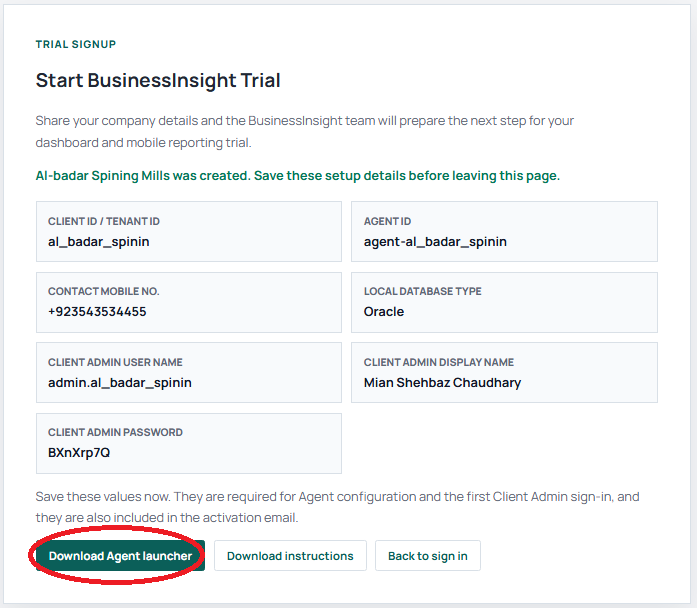
Task: Click the CLIENT ADMIN PASSWORD label
Action: pyautogui.click(x=115, y=432)
